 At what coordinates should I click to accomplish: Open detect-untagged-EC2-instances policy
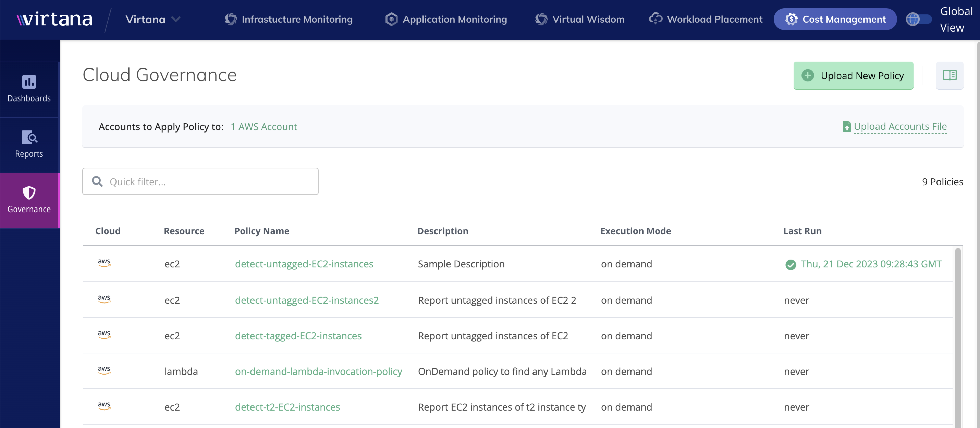[304, 264]
